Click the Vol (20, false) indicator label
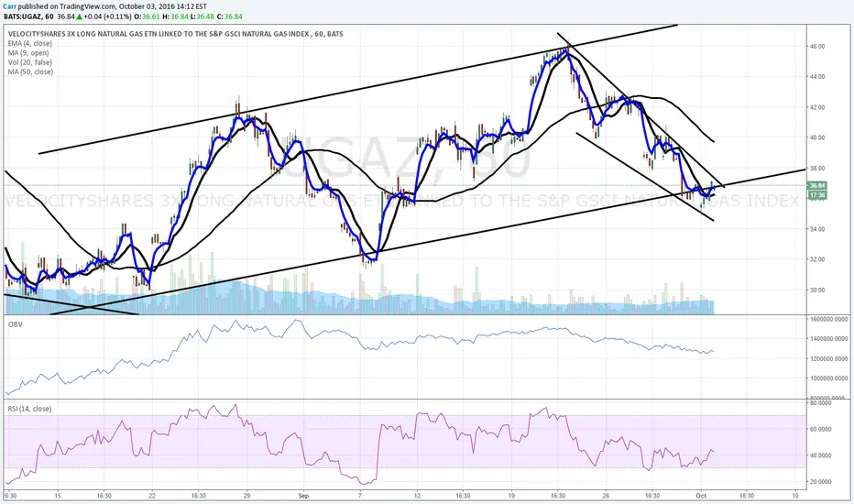 30,62
